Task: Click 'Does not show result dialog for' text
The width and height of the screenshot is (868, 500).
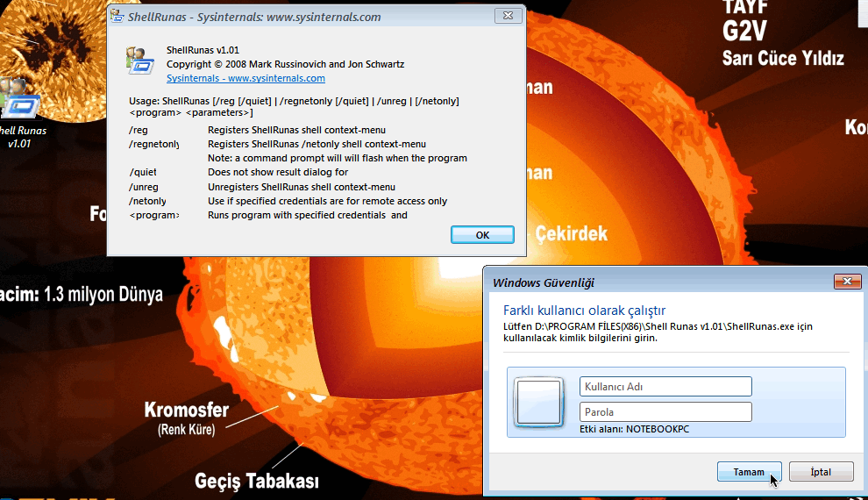Action: [278, 172]
